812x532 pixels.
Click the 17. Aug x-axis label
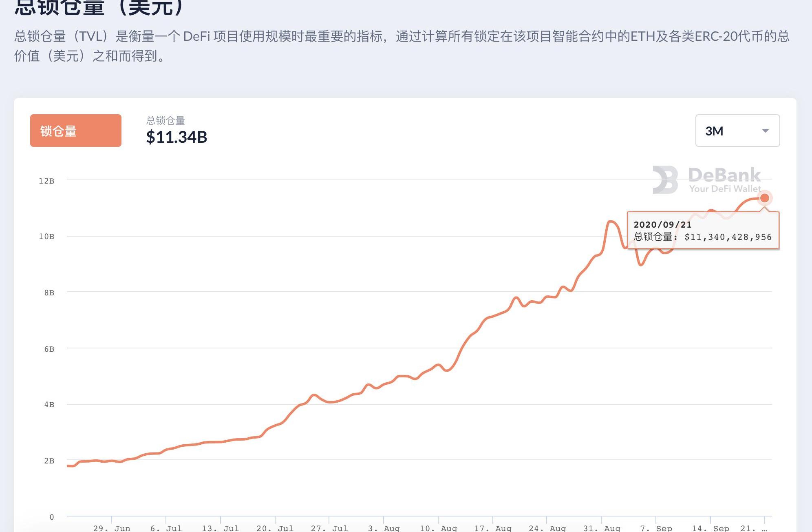pos(493,528)
